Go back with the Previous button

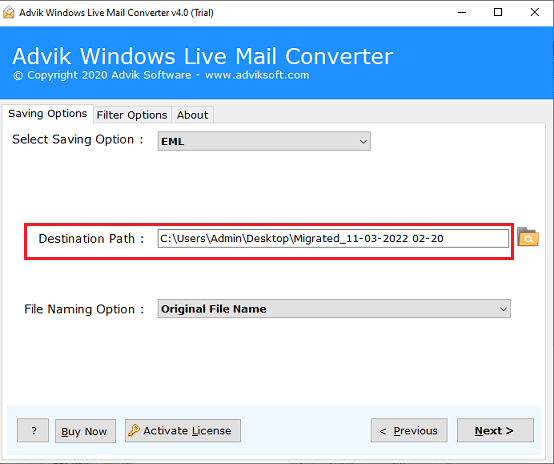(x=409, y=430)
